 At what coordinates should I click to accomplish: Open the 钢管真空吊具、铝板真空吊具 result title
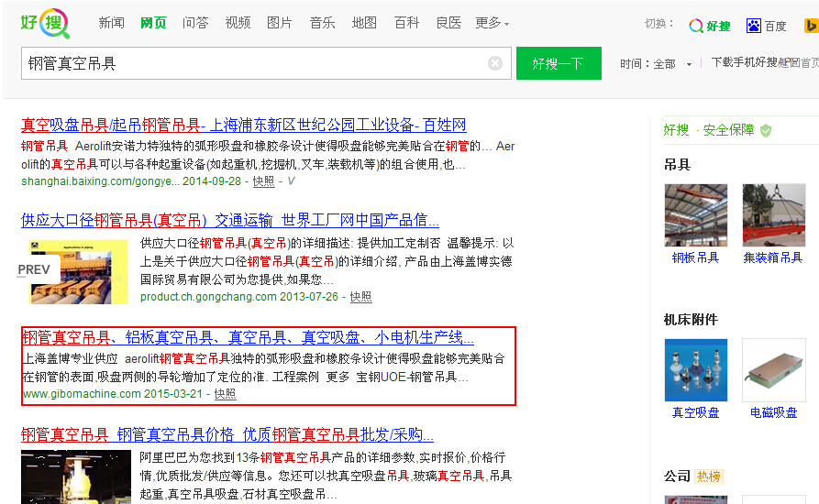click(248, 337)
